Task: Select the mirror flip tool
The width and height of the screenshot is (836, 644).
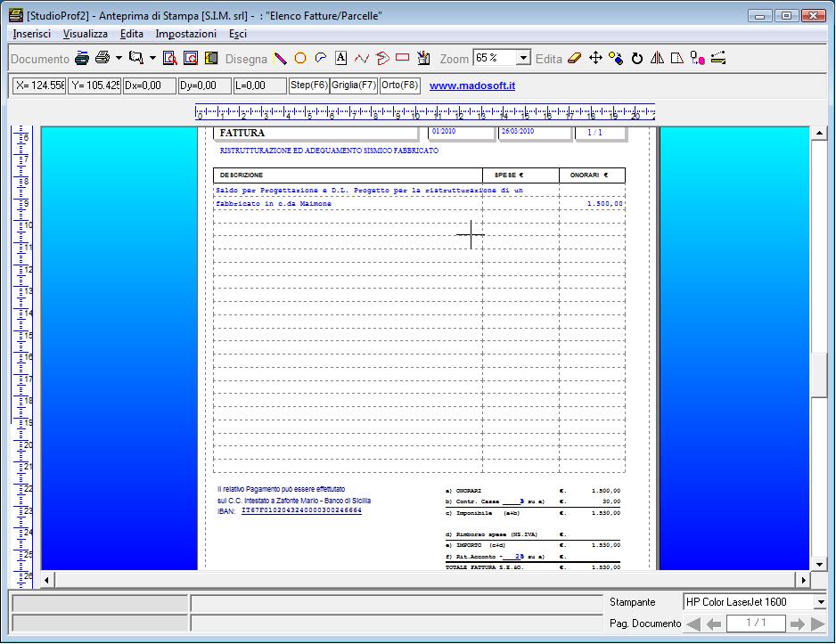Action: pos(657,58)
